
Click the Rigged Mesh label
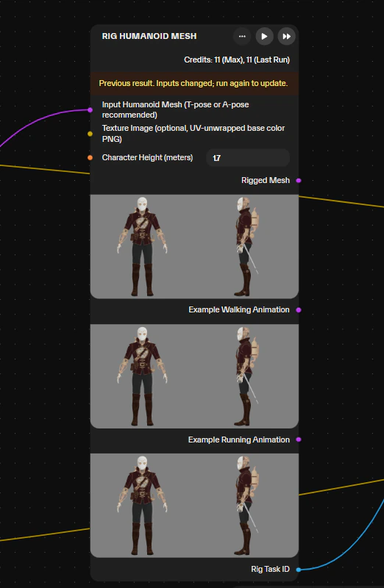click(x=266, y=180)
